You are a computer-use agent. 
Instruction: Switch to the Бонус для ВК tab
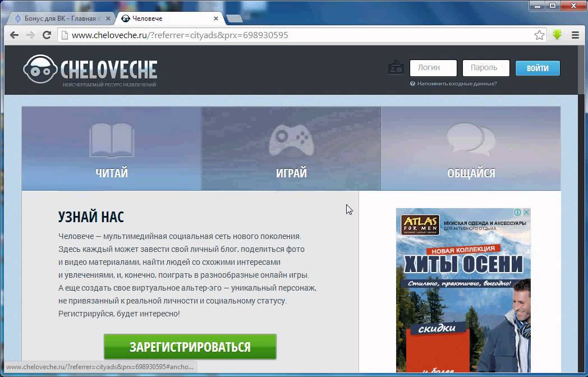click(x=62, y=19)
